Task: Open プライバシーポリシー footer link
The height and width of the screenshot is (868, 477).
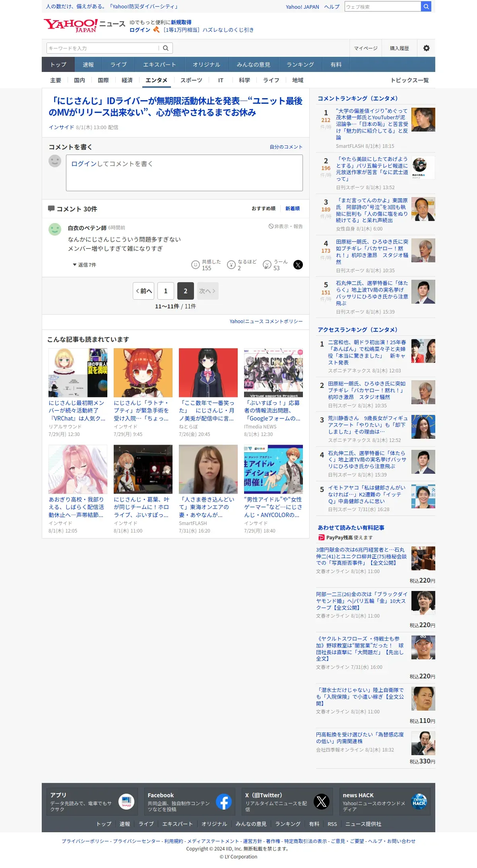Action: (x=85, y=841)
